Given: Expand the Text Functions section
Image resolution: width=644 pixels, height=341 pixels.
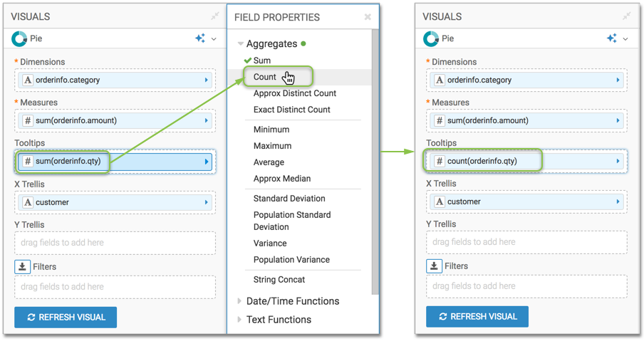Looking at the screenshot, I should coord(240,320).
